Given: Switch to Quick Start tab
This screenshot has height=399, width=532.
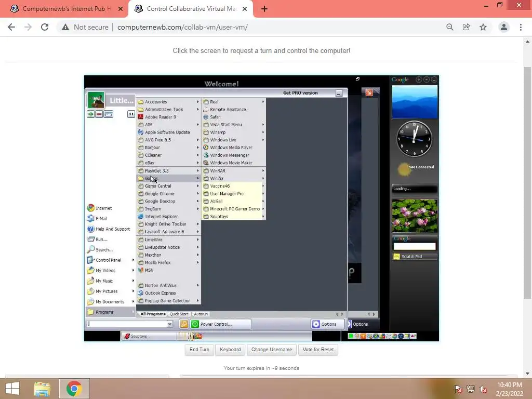Looking at the screenshot, I should [179, 314].
